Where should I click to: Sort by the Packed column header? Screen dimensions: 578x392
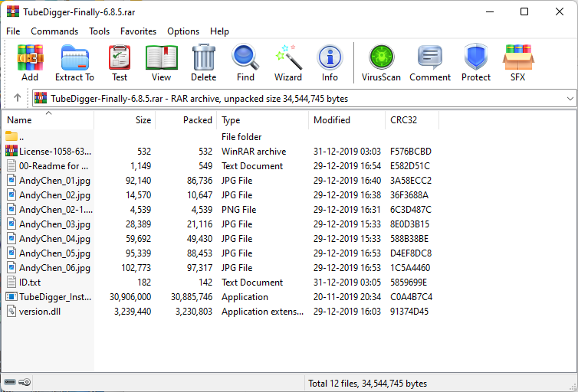[186, 120]
